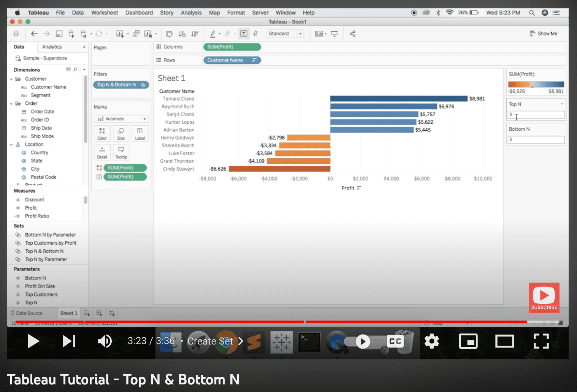Open the Color button in Marks card
Screen dimensions: 577x392
[x=102, y=133]
